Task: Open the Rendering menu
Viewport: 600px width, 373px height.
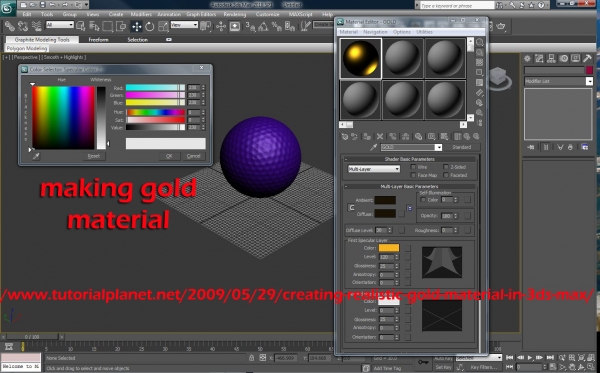Action: pyautogui.click(x=235, y=15)
